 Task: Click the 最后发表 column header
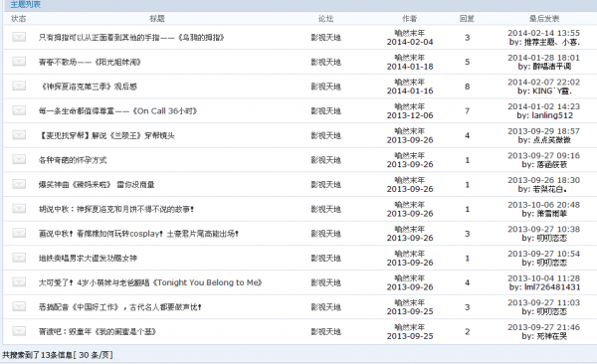pyautogui.click(x=544, y=18)
